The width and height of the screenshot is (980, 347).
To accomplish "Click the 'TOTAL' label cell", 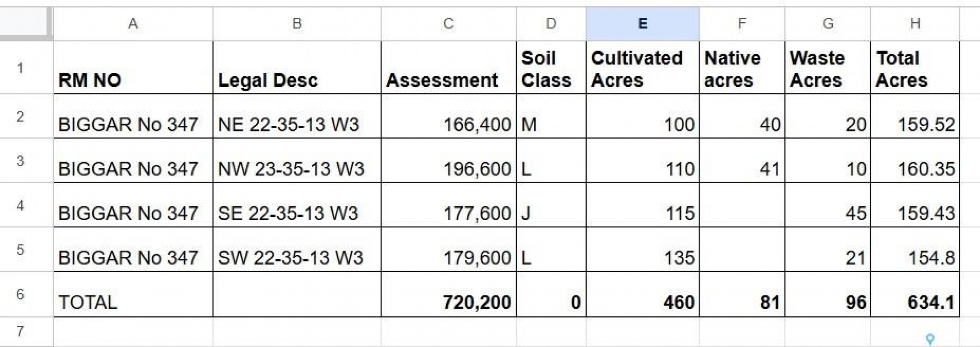I will (x=133, y=294).
